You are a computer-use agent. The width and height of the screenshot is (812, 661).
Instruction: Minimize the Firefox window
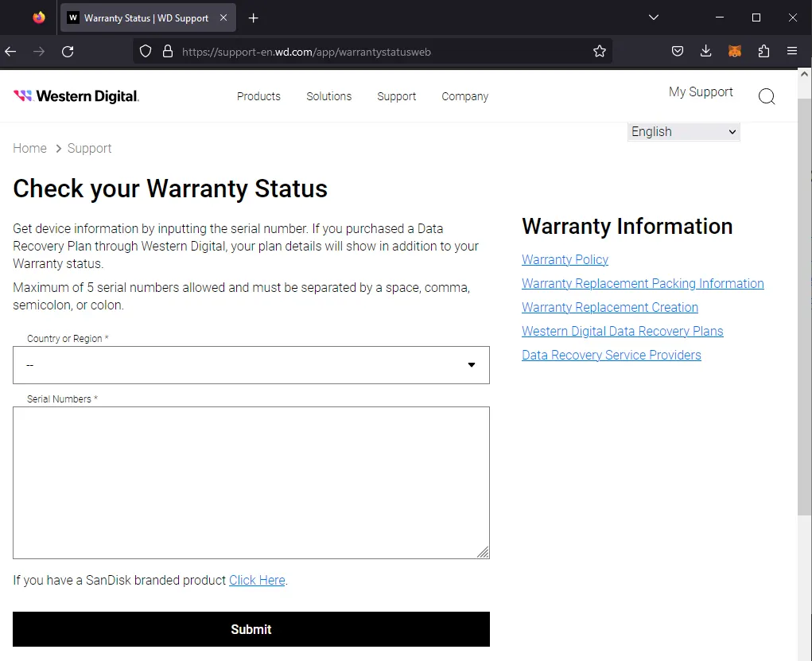(x=719, y=17)
